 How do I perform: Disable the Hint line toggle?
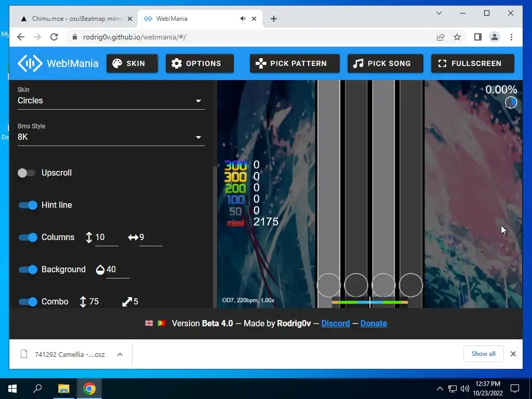(x=28, y=205)
